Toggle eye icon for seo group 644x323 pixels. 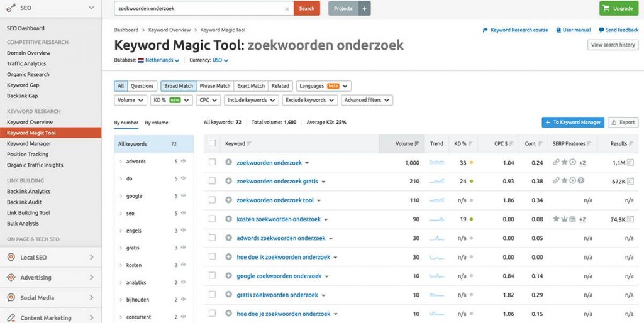184,212
